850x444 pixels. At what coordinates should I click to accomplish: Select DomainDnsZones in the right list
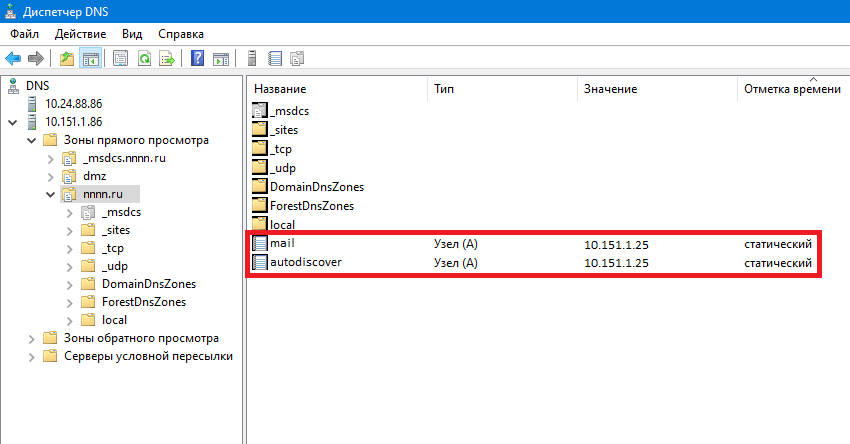coord(317,186)
